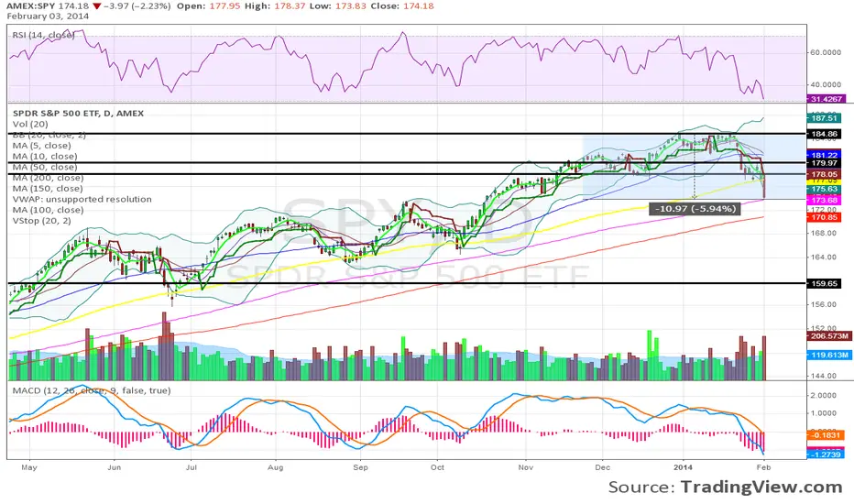Select the MA (150, close) indicator label
This screenshot has height=504, width=854.
coord(48,189)
